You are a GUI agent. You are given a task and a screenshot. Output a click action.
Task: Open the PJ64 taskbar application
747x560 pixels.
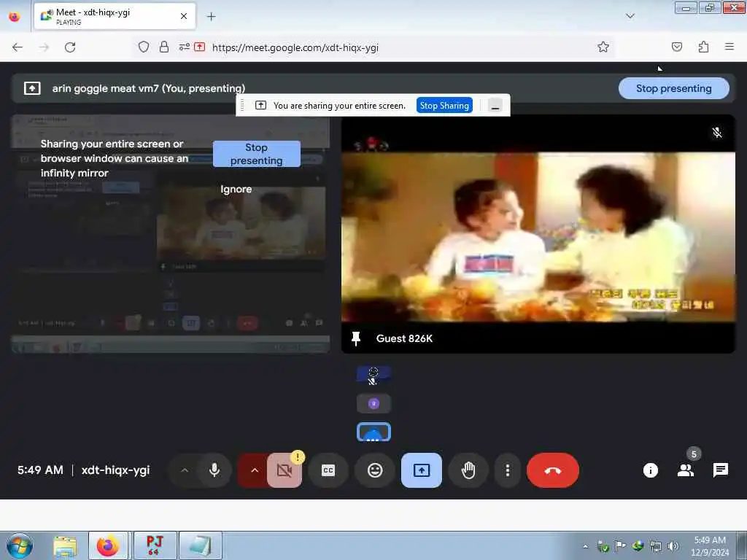(155, 545)
